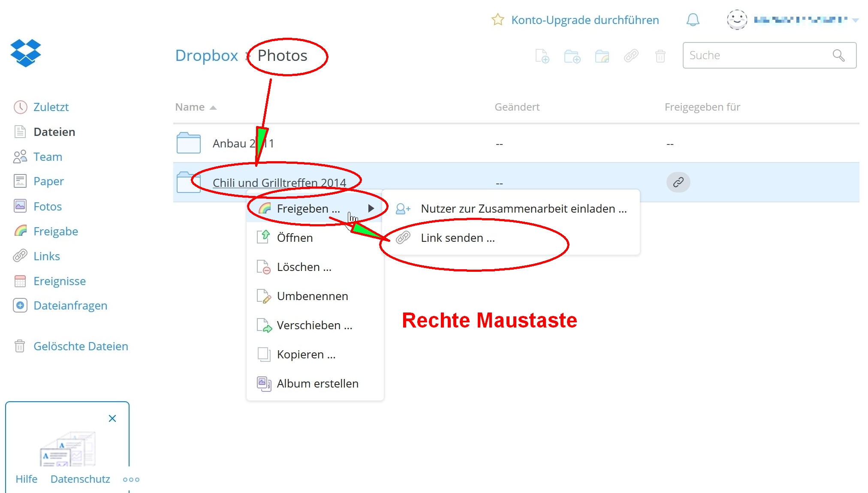This screenshot has height=493, width=868.
Task: Click the Dropbox logo
Action: (x=26, y=53)
